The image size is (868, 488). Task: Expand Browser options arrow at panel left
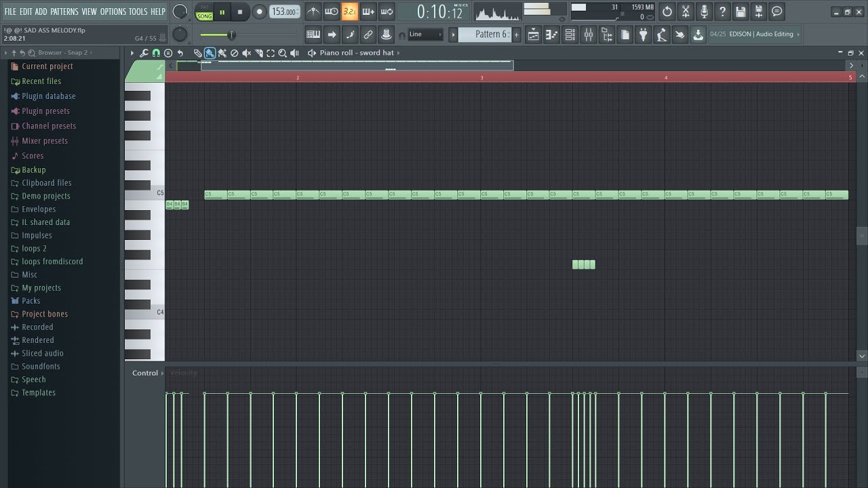[6, 53]
